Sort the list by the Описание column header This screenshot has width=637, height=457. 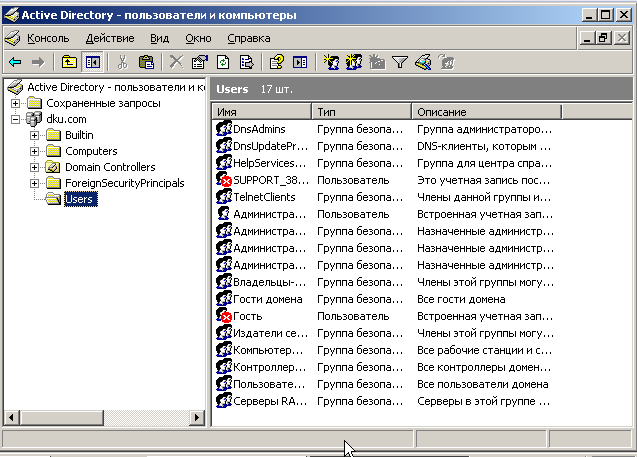[487, 112]
